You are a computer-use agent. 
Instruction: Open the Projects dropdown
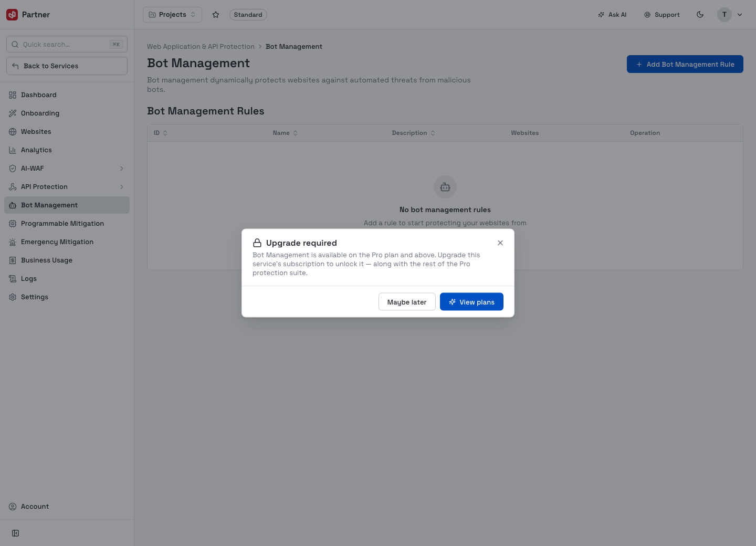pos(172,15)
